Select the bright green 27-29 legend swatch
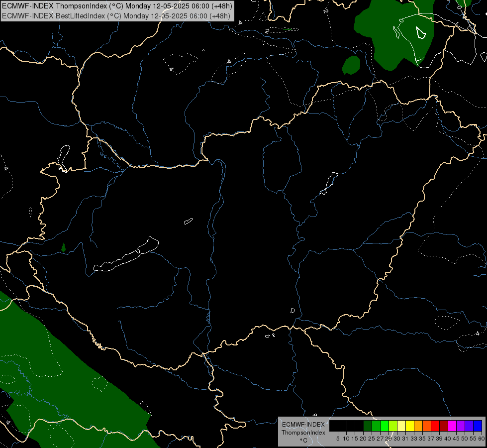 coord(385,426)
